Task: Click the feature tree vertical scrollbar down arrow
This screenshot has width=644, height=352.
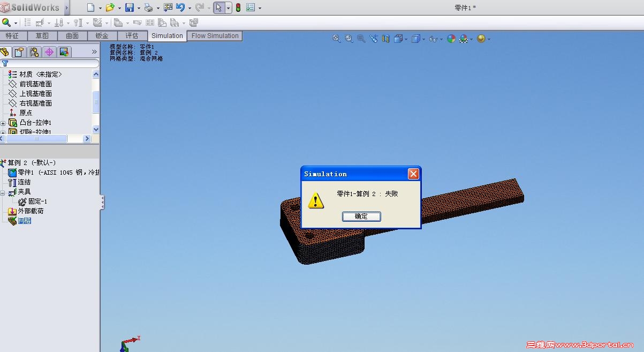Action: [x=96, y=129]
